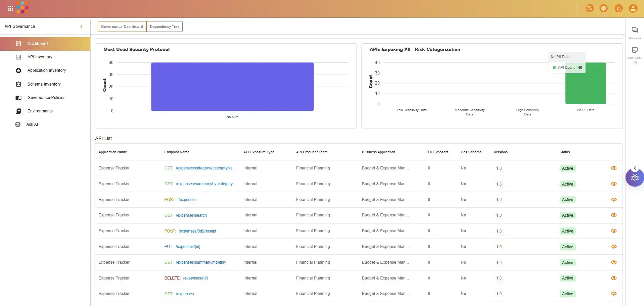Expand the floating panel chevron on right
644x306 pixels.
tap(635, 168)
